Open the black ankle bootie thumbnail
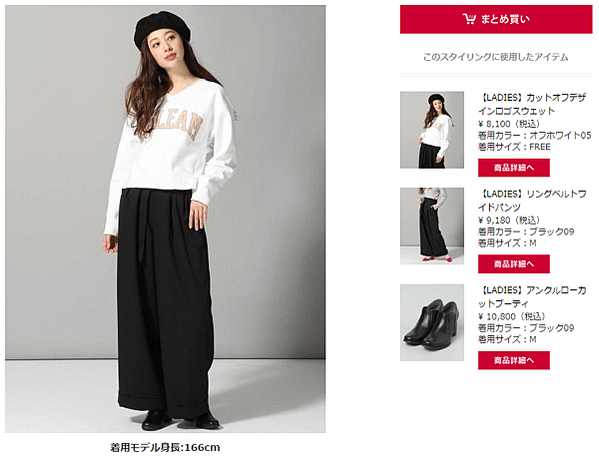This screenshot has height=456, width=599. pos(432,322)
